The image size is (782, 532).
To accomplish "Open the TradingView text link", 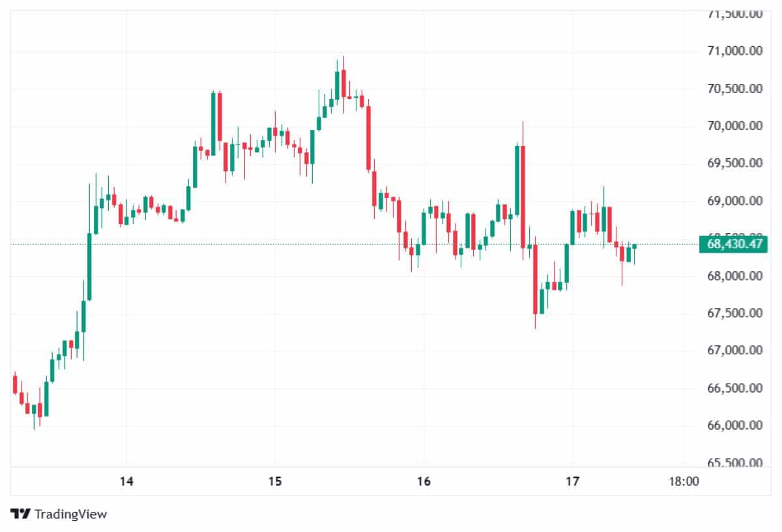I will click(70, 514).
